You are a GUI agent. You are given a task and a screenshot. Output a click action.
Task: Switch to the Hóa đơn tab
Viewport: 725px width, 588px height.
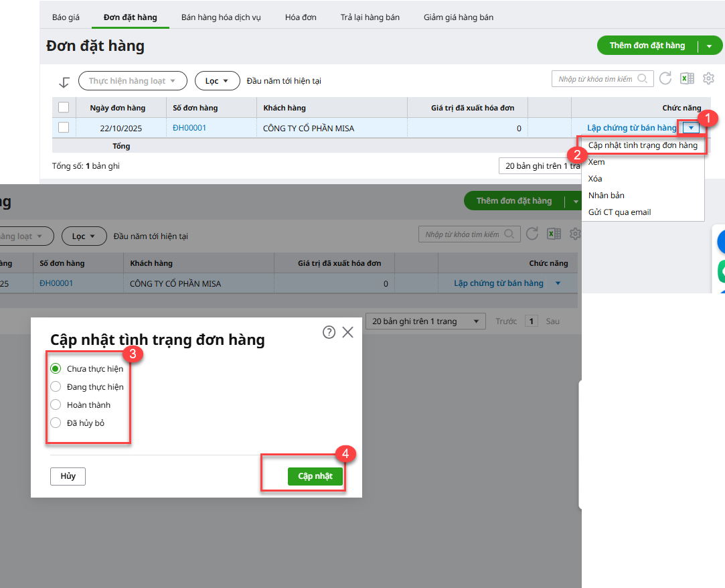[x=301, y=17]
